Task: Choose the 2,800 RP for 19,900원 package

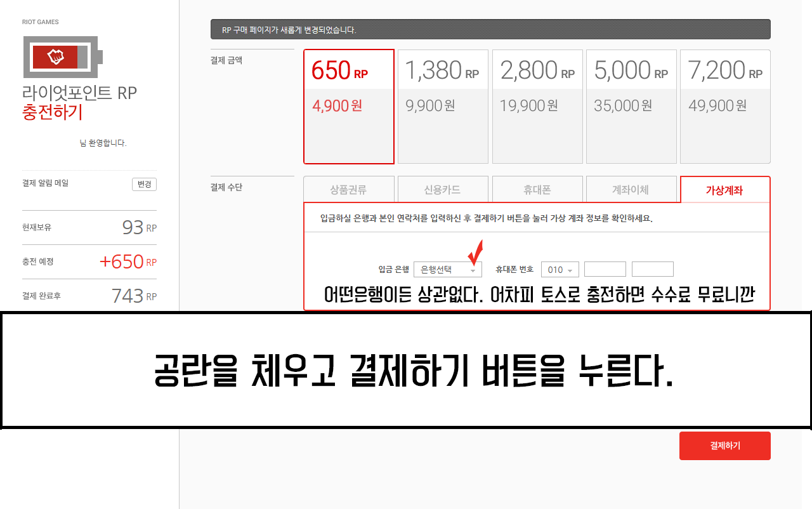Action: coord(537,107)
